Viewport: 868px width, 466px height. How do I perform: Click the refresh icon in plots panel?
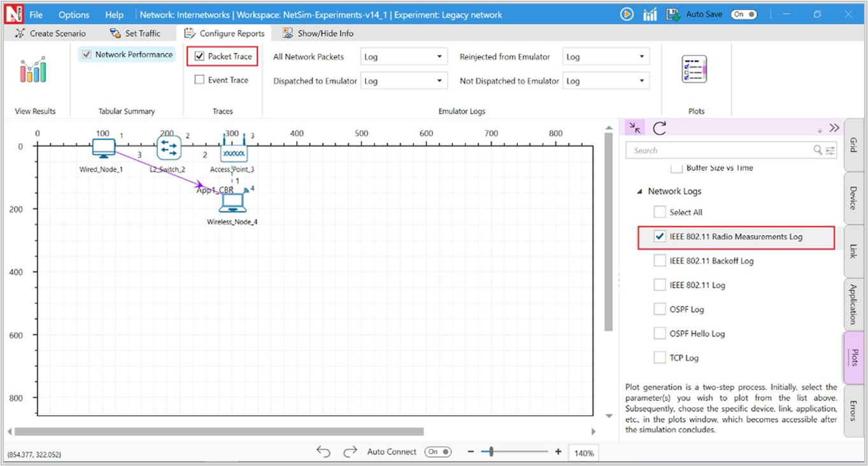(659, 128)
